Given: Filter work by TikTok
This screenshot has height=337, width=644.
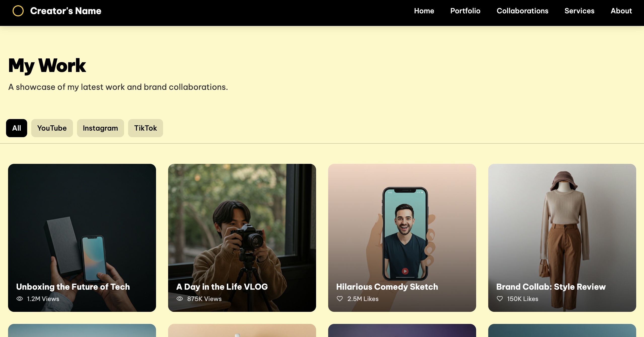Looking at the screenshot, I should coord(145,128).
